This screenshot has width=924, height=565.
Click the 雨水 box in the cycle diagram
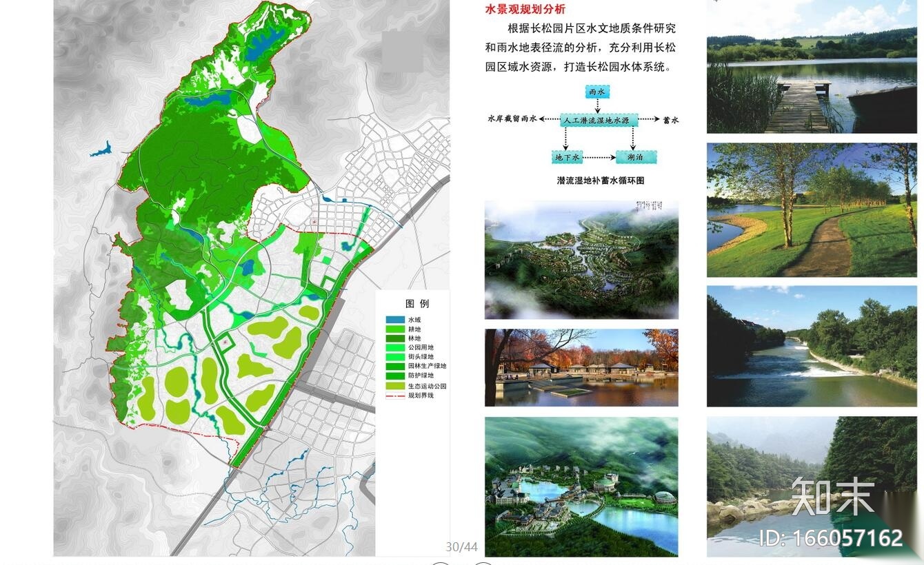597,92
